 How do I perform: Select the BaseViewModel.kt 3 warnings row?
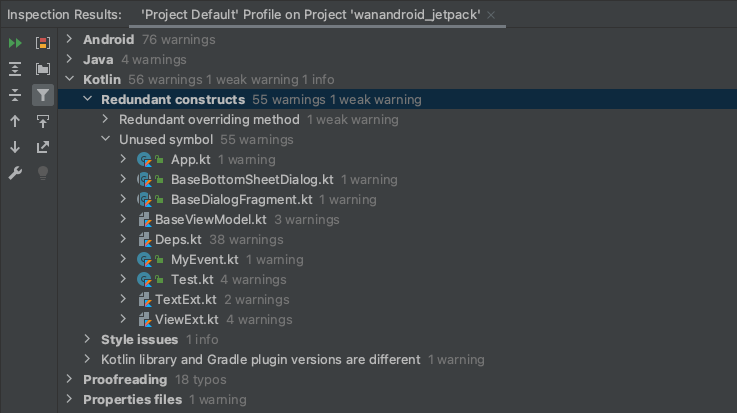coord(397,219)
